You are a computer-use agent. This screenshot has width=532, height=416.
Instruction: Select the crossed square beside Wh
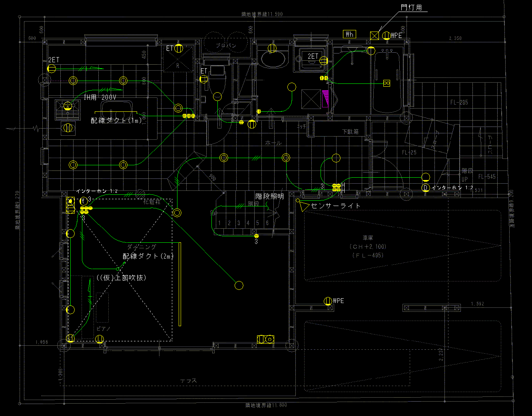[x=374, y=36]
